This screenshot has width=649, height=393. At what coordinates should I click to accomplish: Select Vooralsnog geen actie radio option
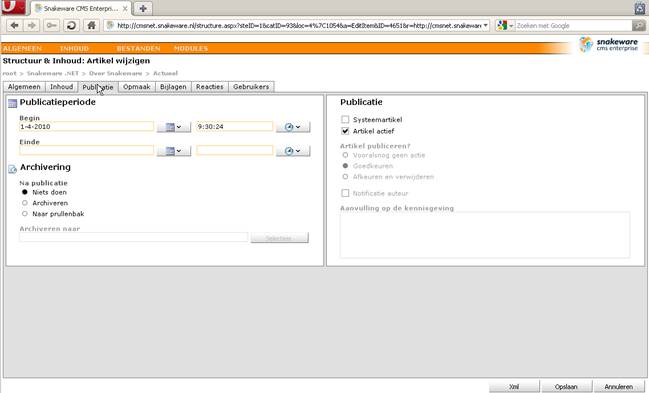click(x=345, y=155)
